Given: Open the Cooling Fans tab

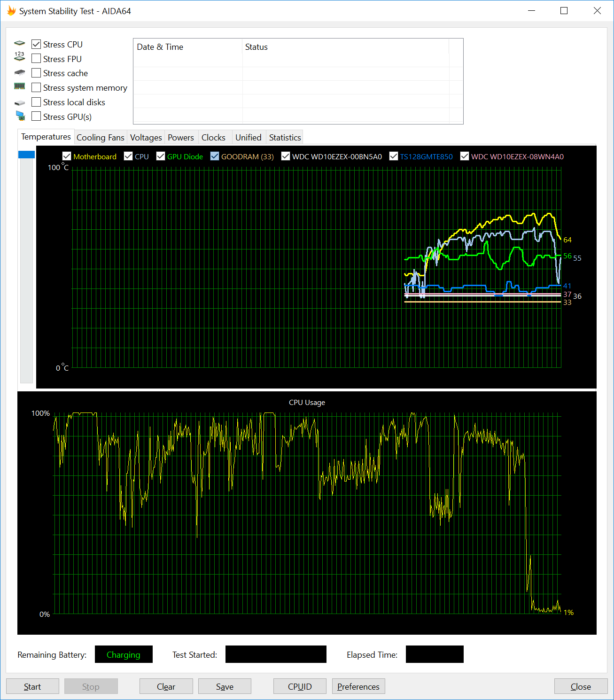Looking at the screenshot, I should (101, 138).
